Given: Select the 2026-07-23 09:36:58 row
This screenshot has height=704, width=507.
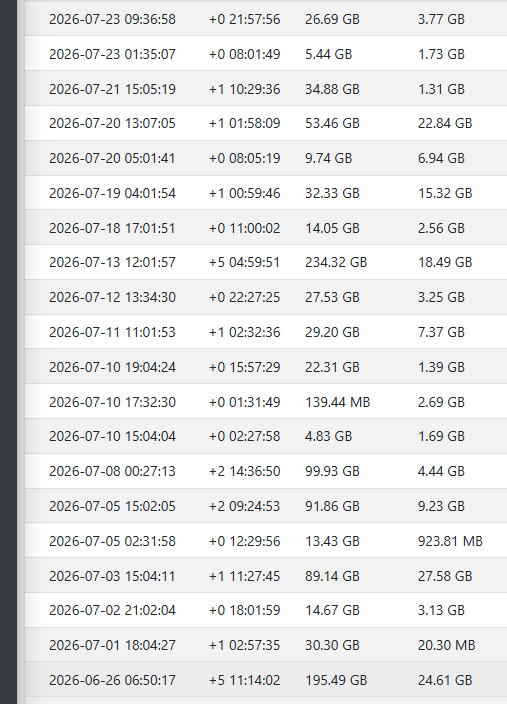Looking at the screenshot, I should click(266, 19).
